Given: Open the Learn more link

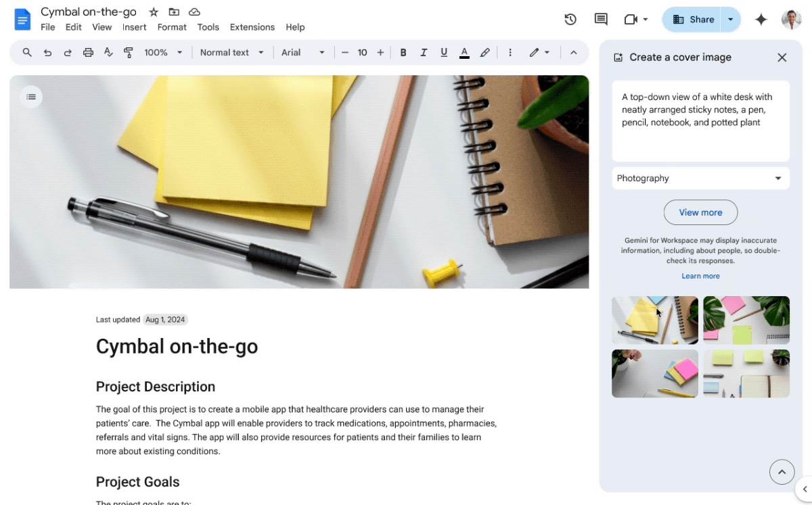Looking at the screenshot, I should coord(700,275).
